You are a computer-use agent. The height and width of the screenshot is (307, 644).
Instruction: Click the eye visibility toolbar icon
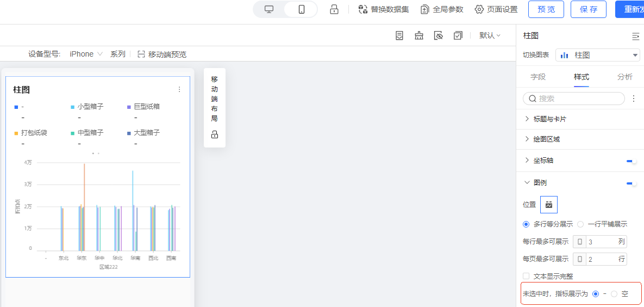pyautogui.click(x=439, y=35)
